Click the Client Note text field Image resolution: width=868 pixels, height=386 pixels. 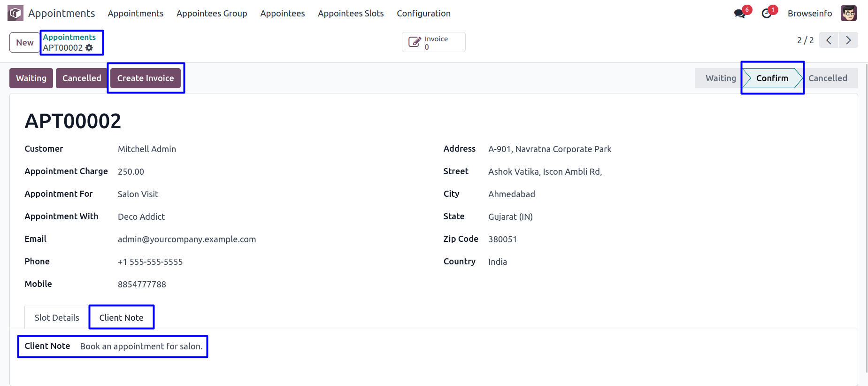(141, 347)
